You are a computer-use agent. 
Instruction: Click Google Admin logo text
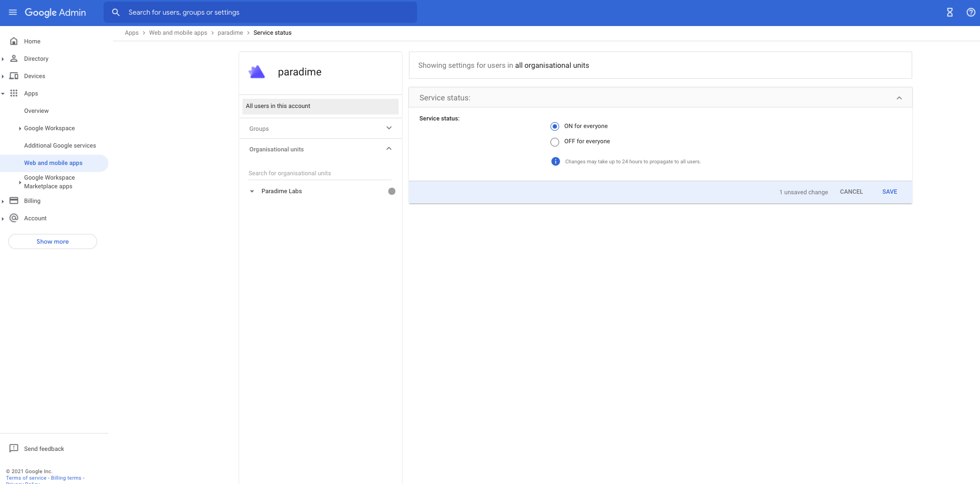tap(55, 12)
